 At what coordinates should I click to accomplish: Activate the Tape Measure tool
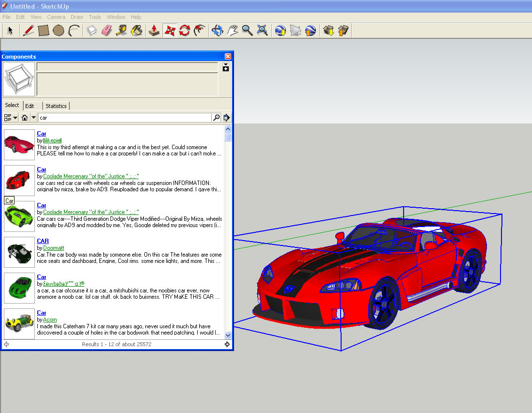coord(122,31)
